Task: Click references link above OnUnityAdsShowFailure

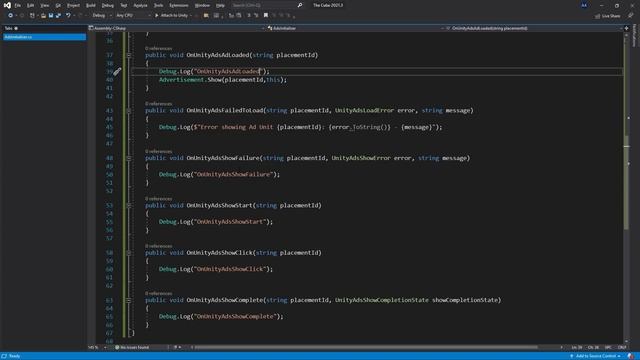Action: pyautogui.click(x=158, y=151)
